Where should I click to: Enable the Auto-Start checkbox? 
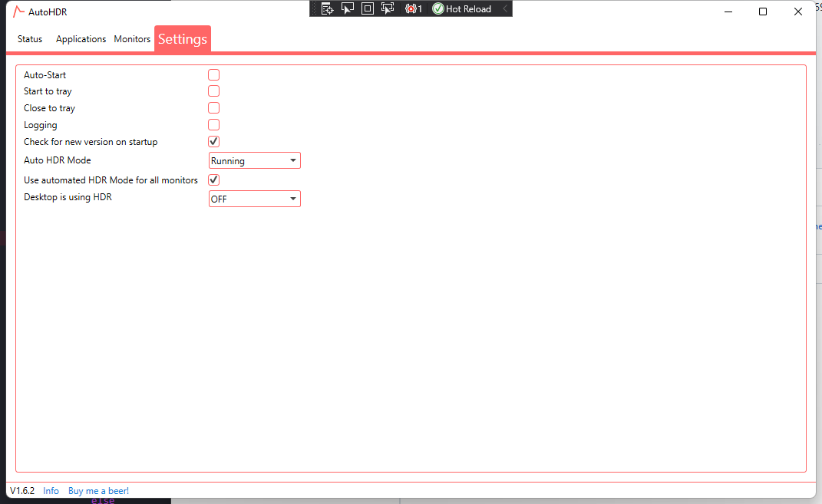click(x=214, y=75)
